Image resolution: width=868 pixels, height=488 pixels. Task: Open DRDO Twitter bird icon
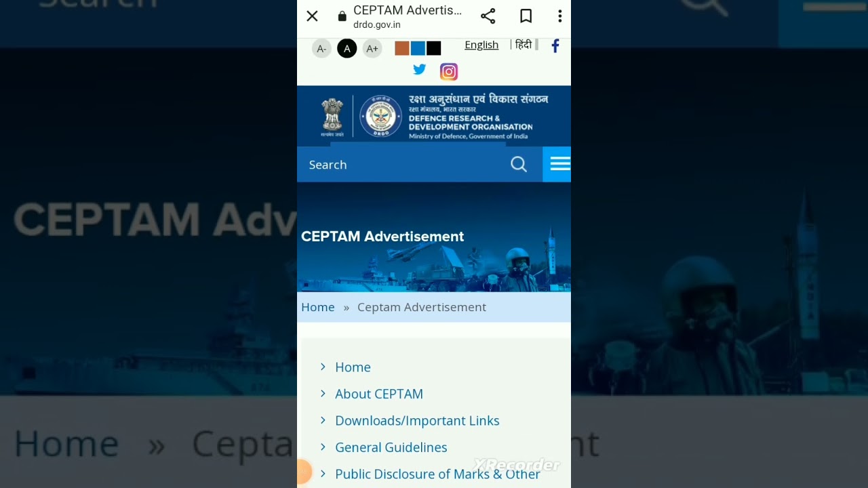420,70
